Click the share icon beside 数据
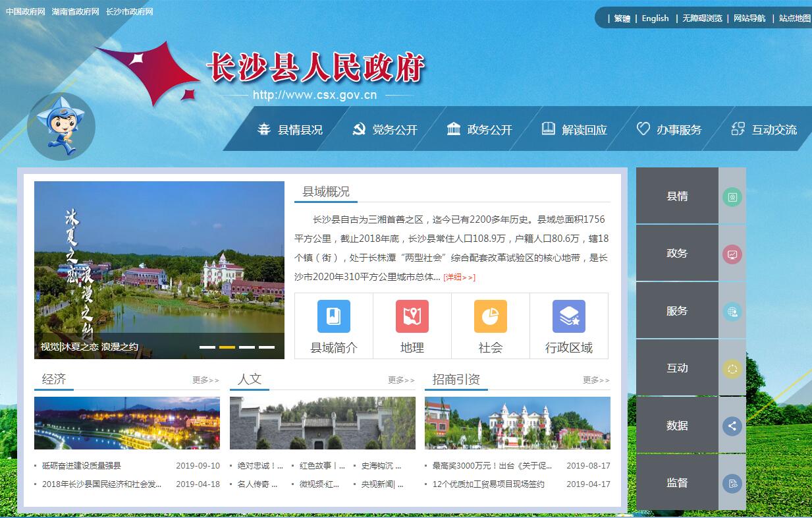The image size is (812, 518). tap(732, 426)
